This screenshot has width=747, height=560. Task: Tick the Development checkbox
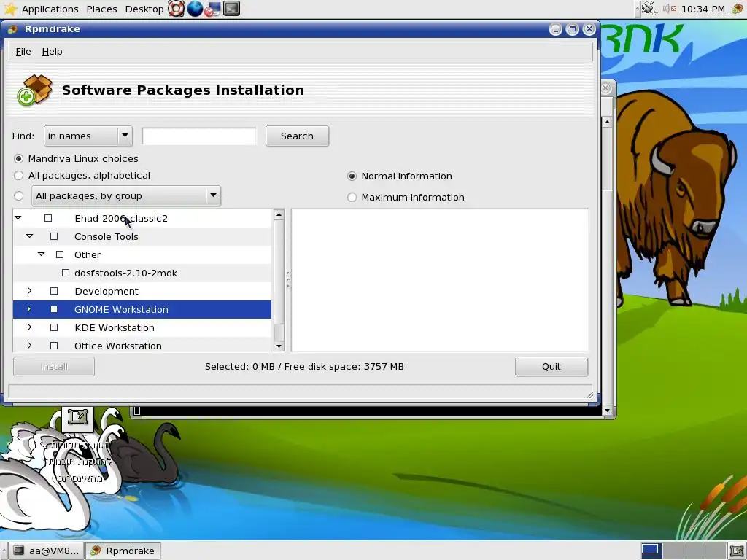point(54,291)
